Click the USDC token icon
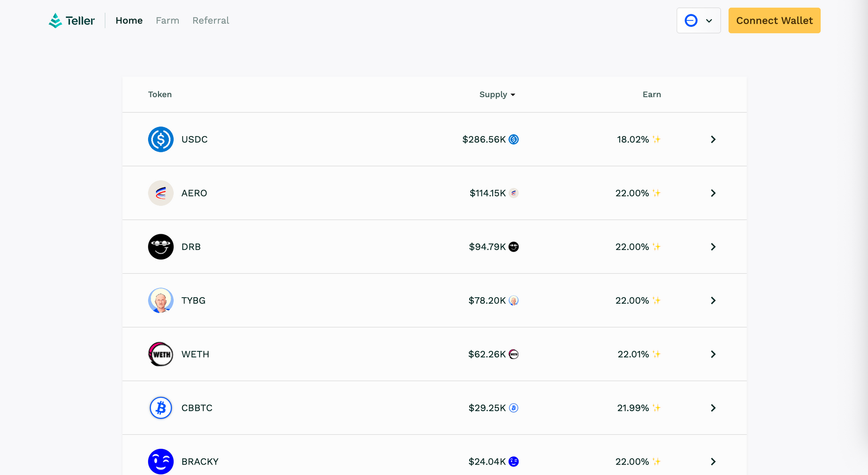This screenshot has width=868, height=475. 161,139
